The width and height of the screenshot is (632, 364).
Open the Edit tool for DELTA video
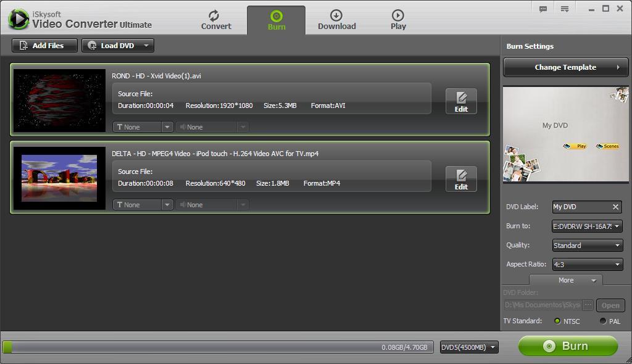coord(461,178)
